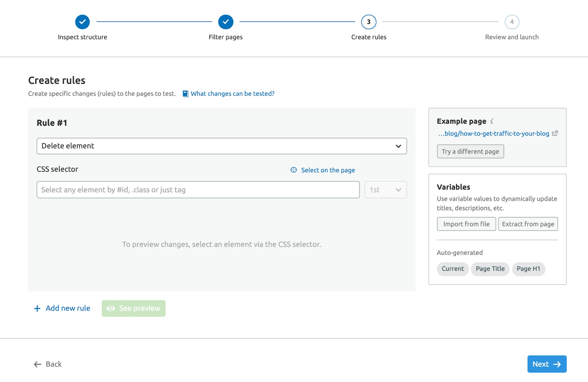588x382 pixels.
Task: Click the book icon before What changes
Action: click(186, 94)
